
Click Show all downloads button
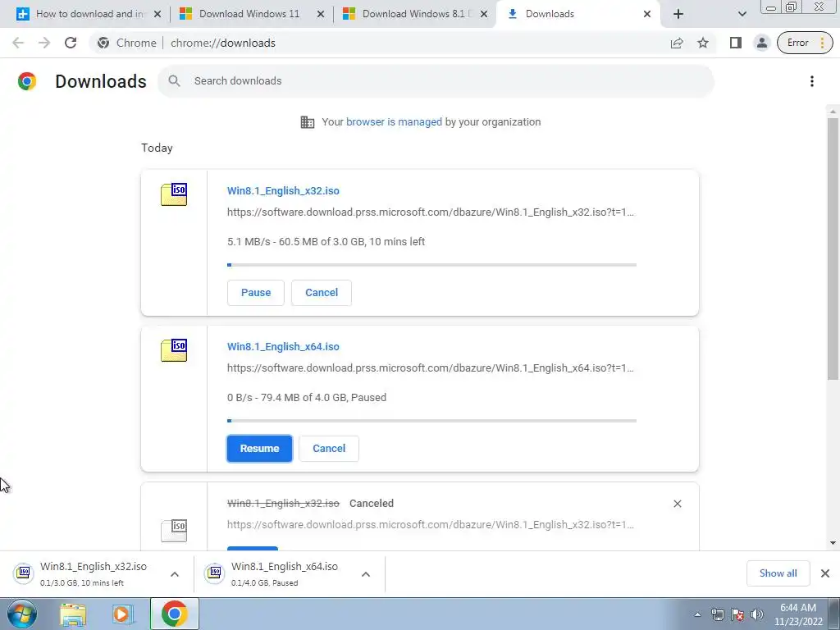(x=778, y=573)
